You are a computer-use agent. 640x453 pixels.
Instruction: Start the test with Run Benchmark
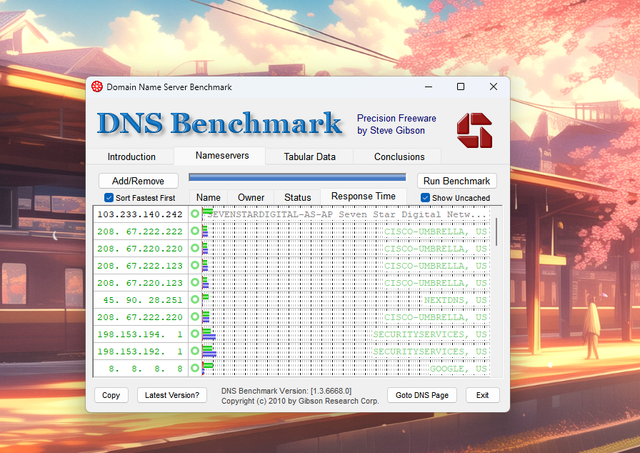coord(456,181)
